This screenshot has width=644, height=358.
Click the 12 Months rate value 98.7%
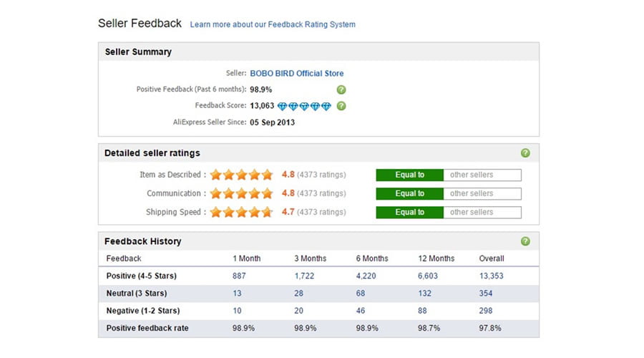[429, 328]
